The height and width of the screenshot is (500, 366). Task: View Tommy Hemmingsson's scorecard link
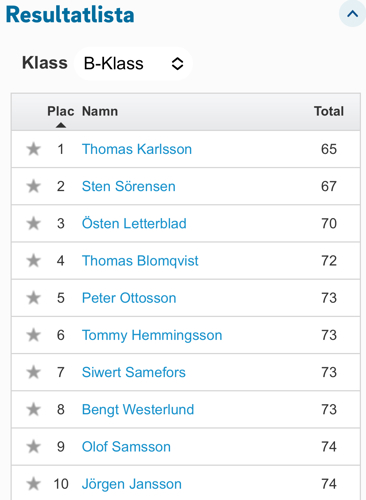(152, 335)
